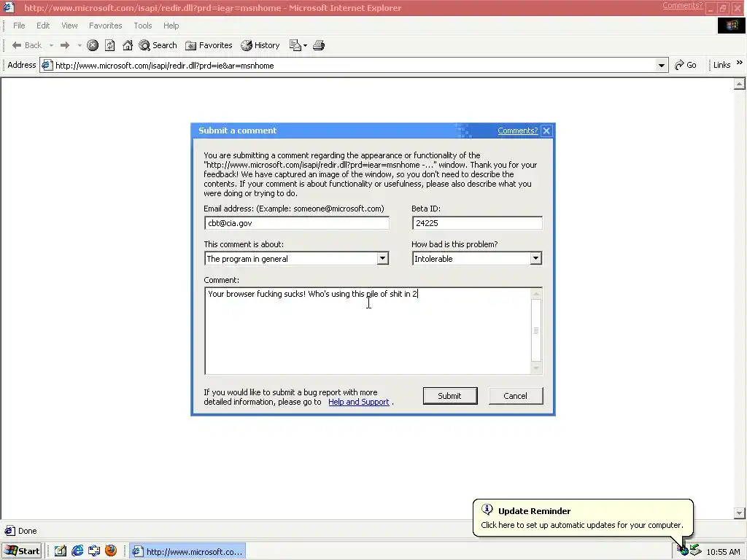The height and width of the screenshot is (560, 747).
Task: Click the microsoft.com taskbar window button
Action: tap(187, 551)
